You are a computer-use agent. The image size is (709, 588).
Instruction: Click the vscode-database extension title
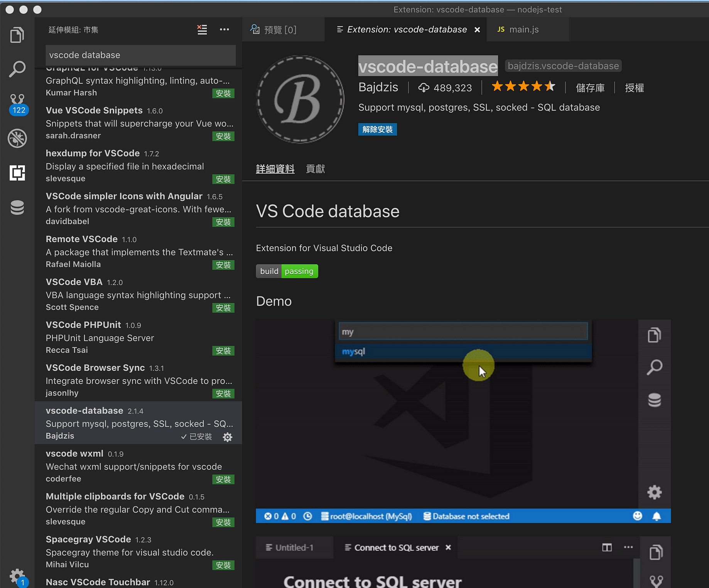pos(428,66)
